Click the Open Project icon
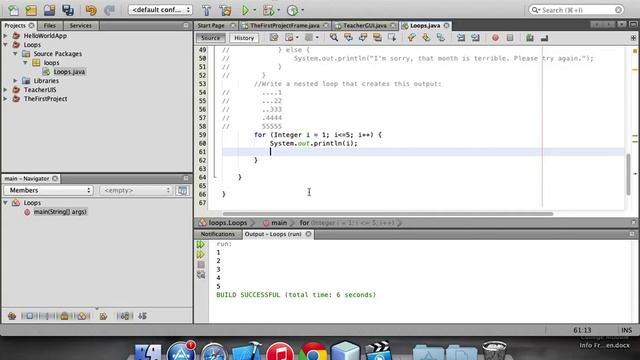640x360 pixels. pyautogui.click(x=49, y=10)
